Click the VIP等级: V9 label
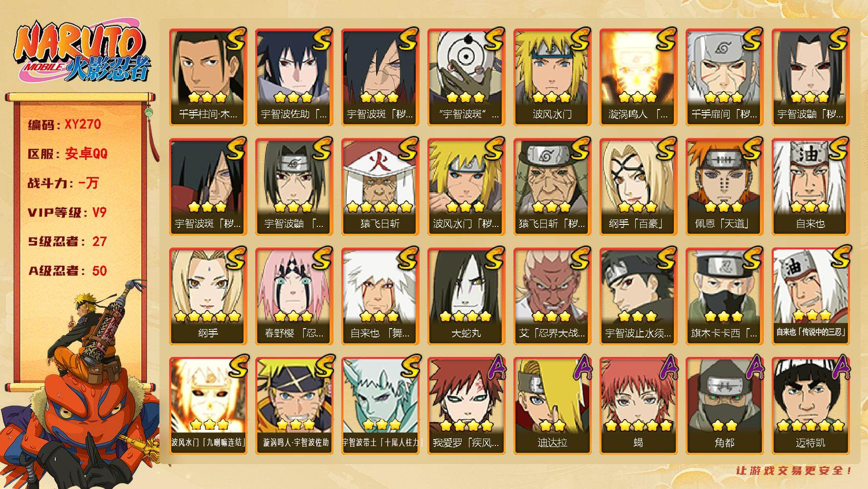Viewport: 868px width, 489px height. [67, 213]
